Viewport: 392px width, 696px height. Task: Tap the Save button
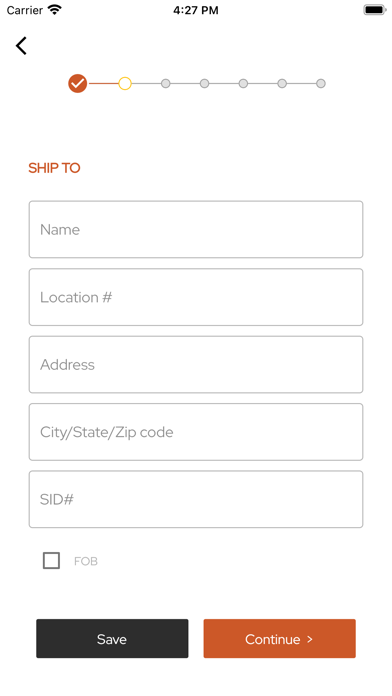tap(112, 639)
